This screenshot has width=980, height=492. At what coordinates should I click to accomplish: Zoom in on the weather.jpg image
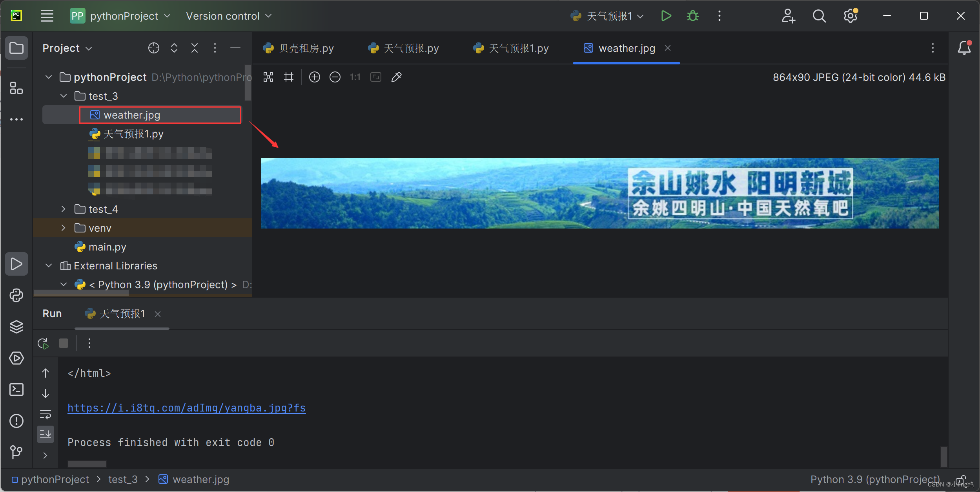point(315,77)
